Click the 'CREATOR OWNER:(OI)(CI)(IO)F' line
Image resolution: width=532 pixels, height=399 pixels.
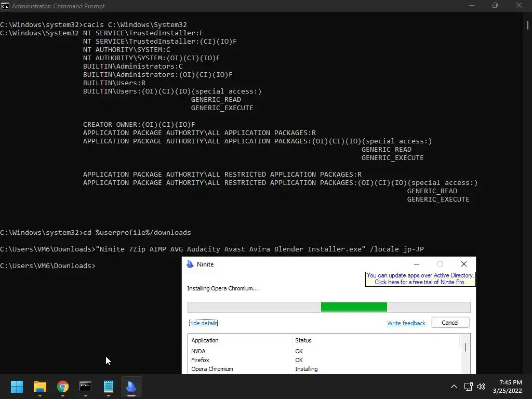click(139, 125)
